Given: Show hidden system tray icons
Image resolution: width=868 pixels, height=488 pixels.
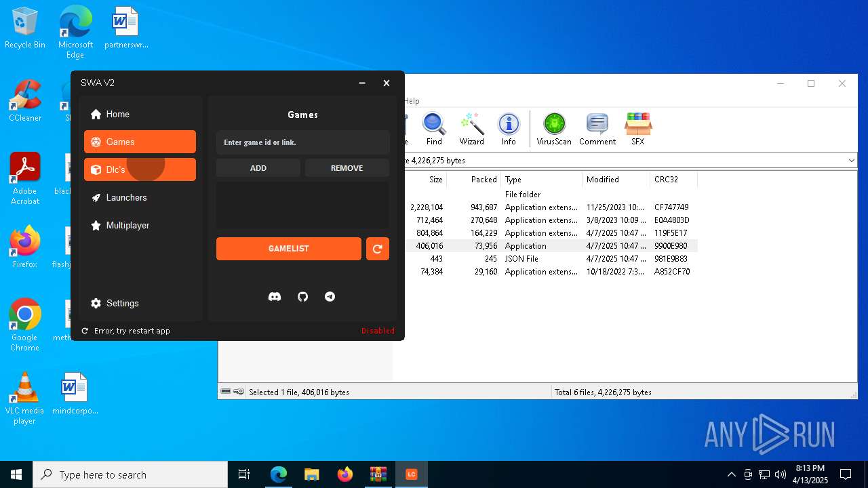Looking at the screenshot, I should [x=731, y=474].
